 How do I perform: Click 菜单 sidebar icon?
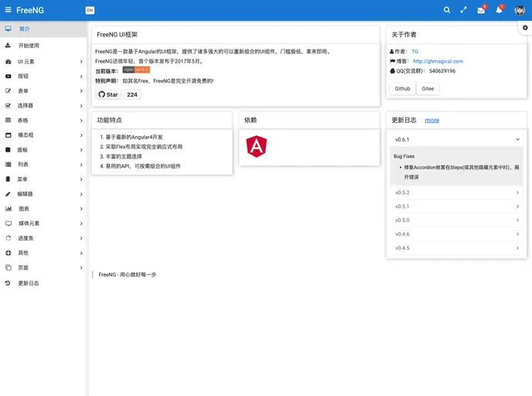tap(9, 179)
